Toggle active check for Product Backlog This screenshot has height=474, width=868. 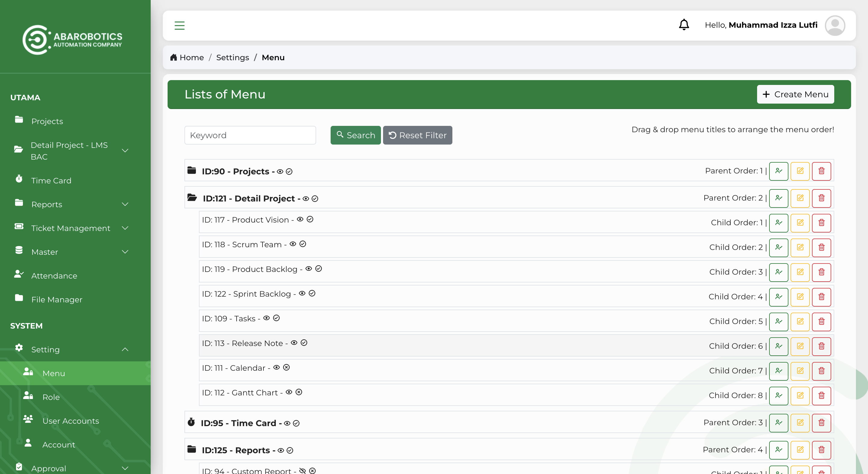(x=319, y=269)
